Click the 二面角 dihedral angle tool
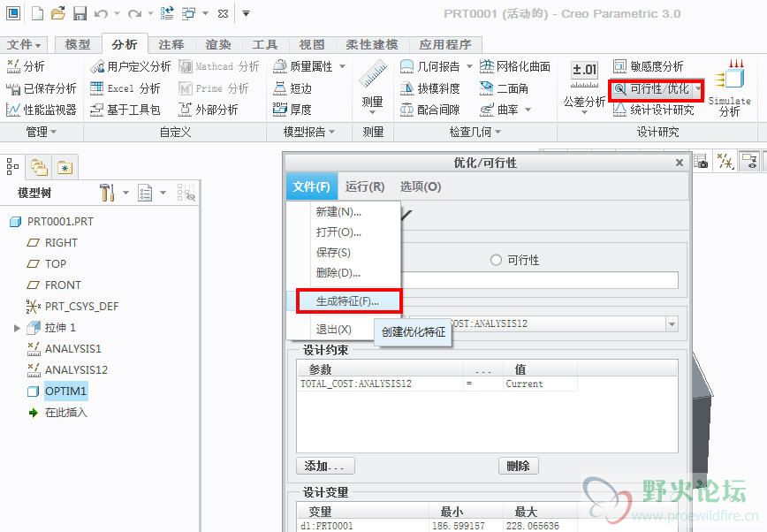The width and height of the screenshot is (767, 532). point(504,88)
